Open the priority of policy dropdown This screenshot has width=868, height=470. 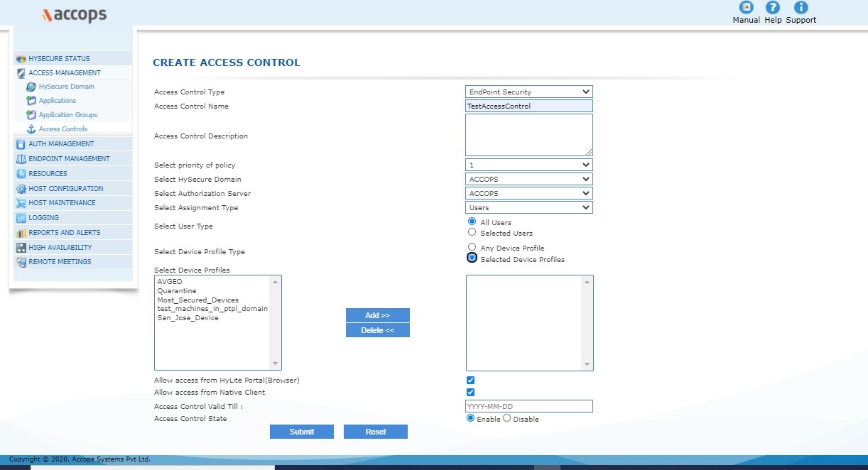pos(528,165)
